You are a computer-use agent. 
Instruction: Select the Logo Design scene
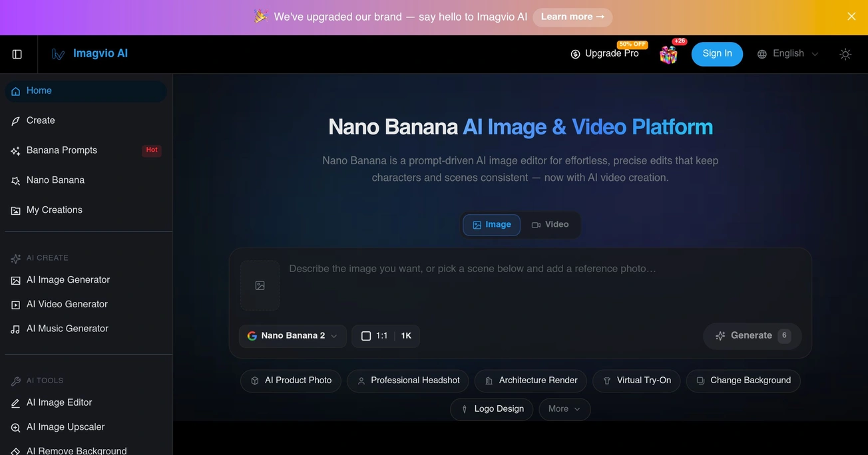(492, 409)
